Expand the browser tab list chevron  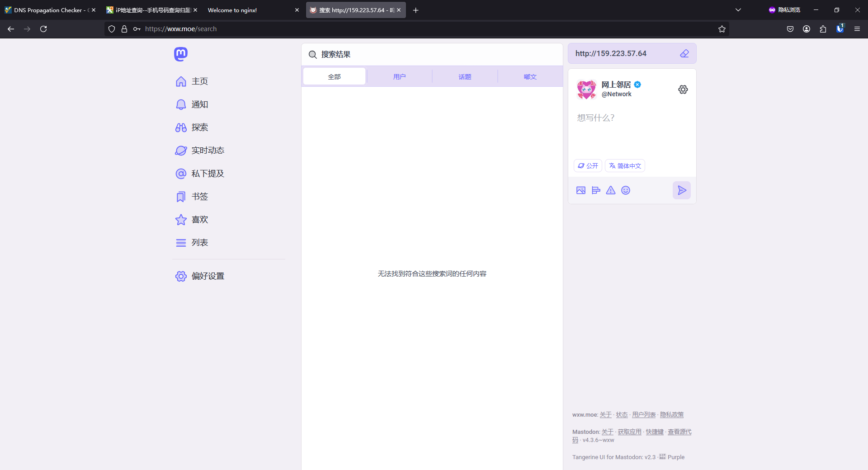738,10
